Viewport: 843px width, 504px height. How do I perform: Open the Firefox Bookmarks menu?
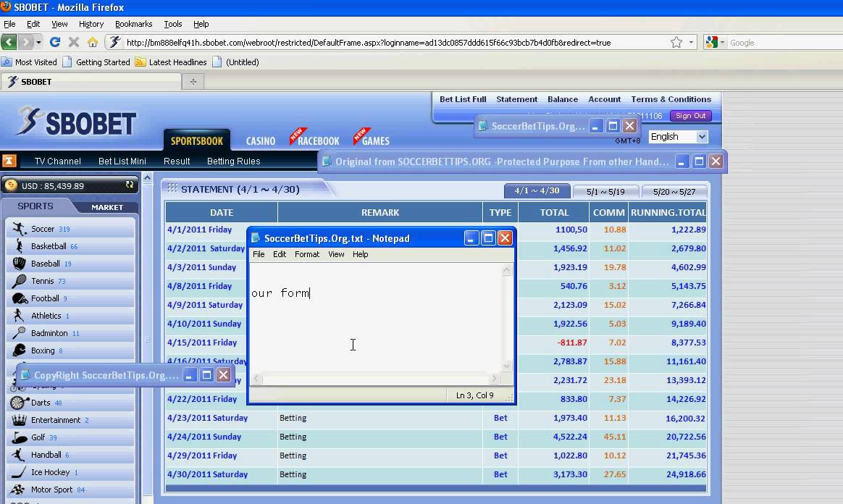click(x=133, y=24)
